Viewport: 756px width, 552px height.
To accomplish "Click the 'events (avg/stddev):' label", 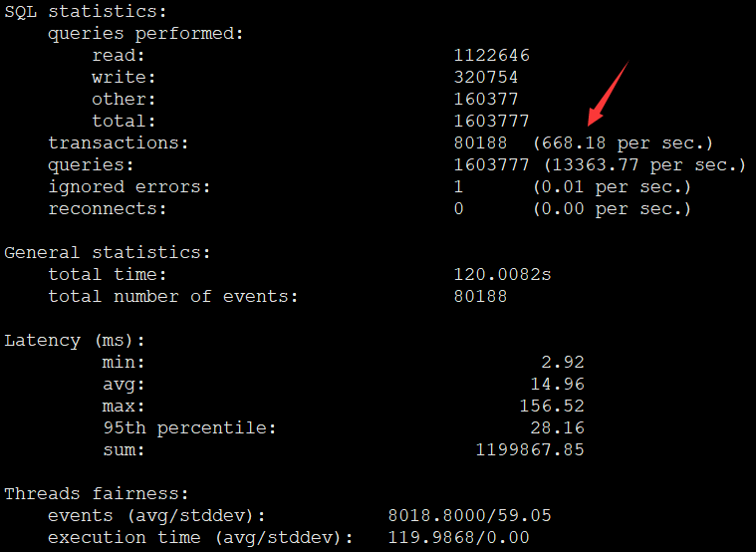I will pyautogui.click(x=156, y=516).
